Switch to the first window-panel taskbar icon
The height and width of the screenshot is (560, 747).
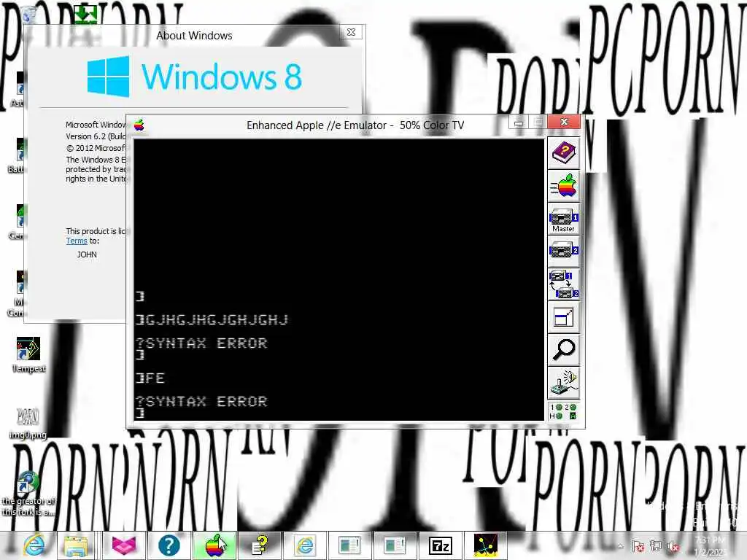[349, 545]
